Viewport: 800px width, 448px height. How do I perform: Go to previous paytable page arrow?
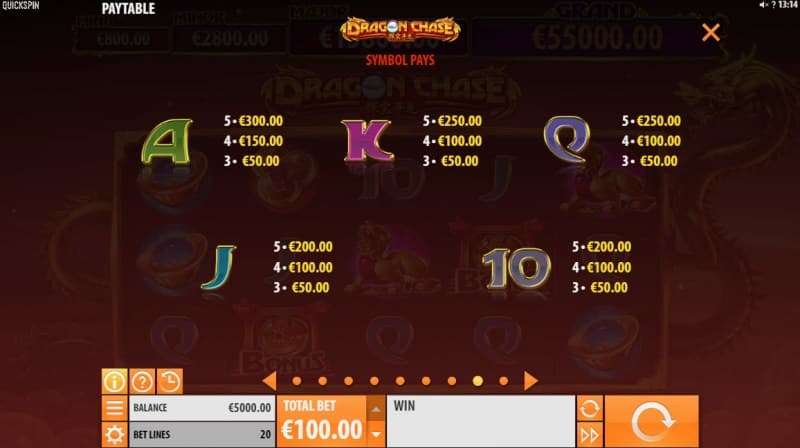click(x=269, y=381)
